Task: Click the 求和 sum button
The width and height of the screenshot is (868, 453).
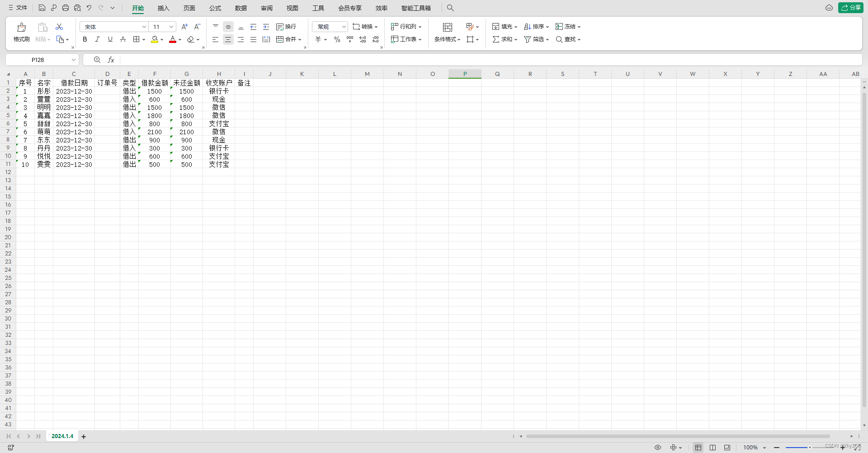Action: [x=505, y=39]
